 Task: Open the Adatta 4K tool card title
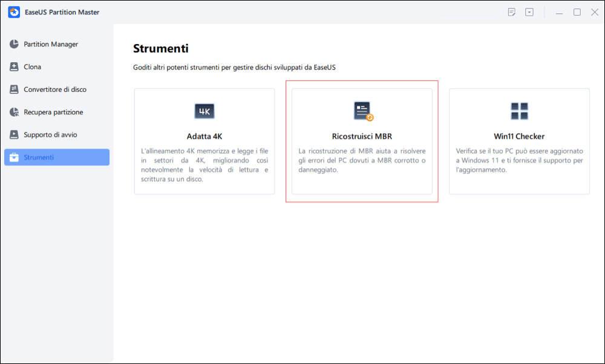click(204, 137)
